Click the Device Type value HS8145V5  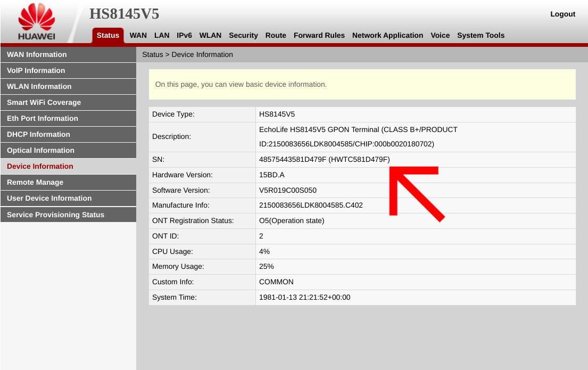277,114
